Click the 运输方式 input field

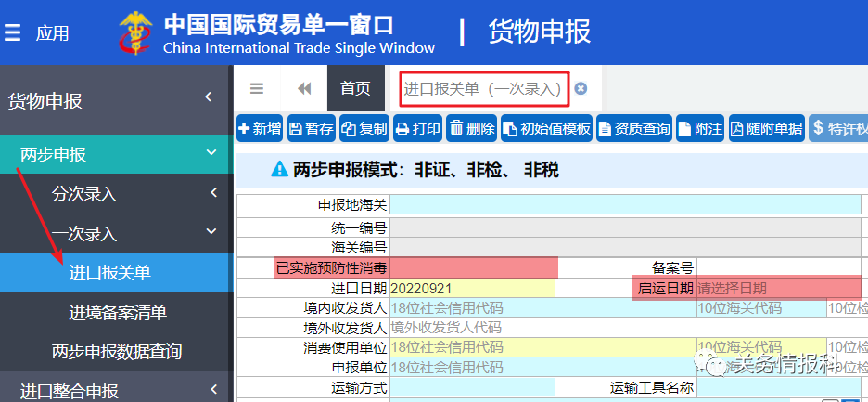click(472, 387)
